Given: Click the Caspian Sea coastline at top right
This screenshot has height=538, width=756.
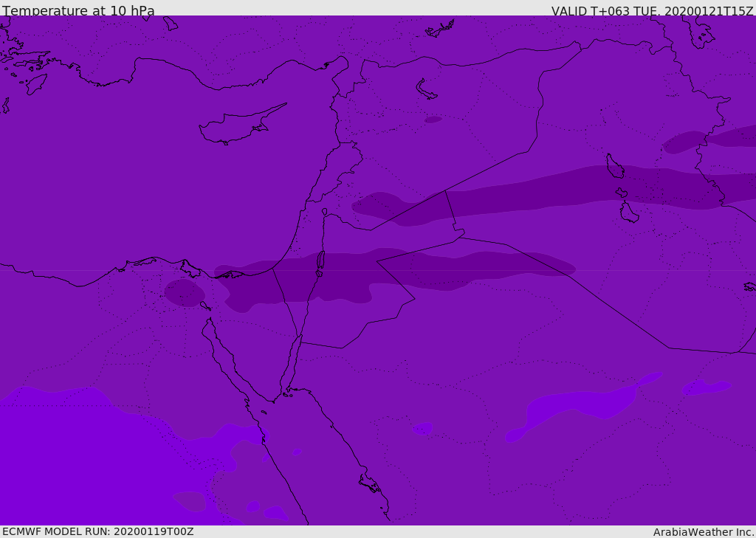Looking at the screenshot, I should [x=698, y=33].
